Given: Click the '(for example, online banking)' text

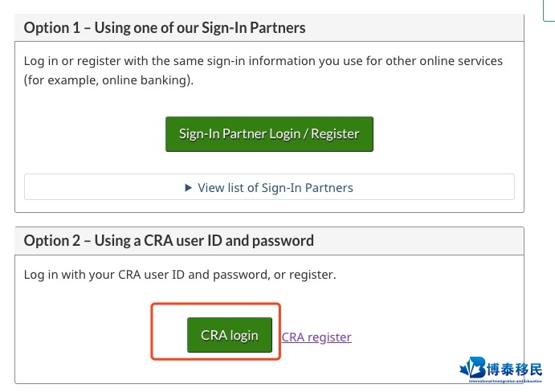Looking at the screenshot, I should [x=108, y=80].
